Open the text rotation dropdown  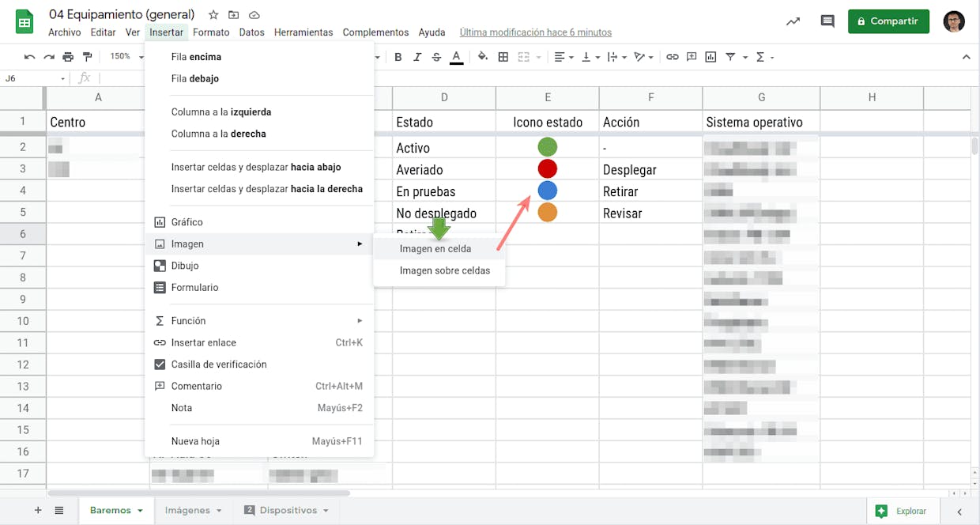click(x=644, y=57)
